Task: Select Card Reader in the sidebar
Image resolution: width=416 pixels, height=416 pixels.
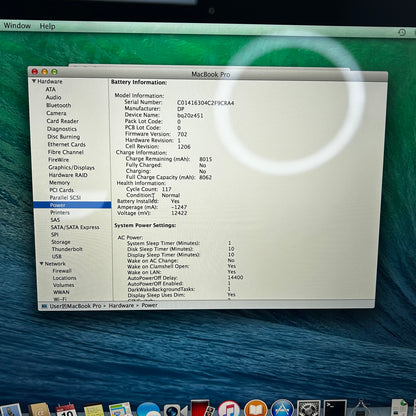Action: 63,121
